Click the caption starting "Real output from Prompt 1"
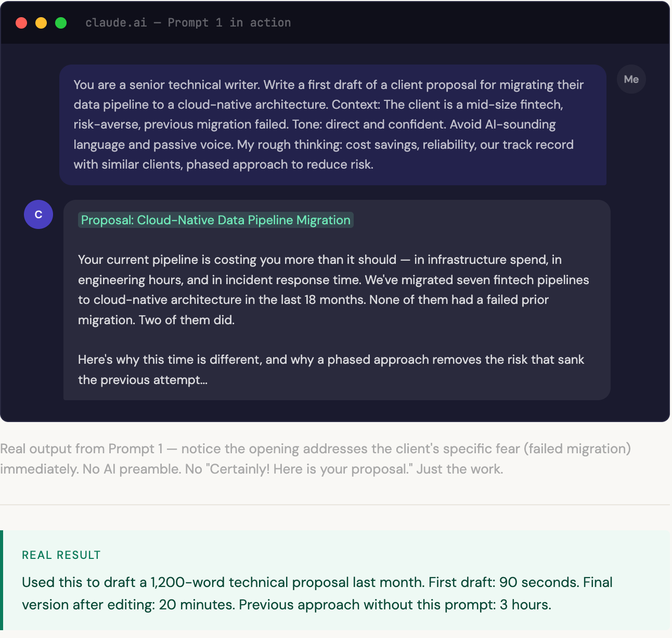The width and height of the screenshot is (672, 638). [x=315, y=459]
